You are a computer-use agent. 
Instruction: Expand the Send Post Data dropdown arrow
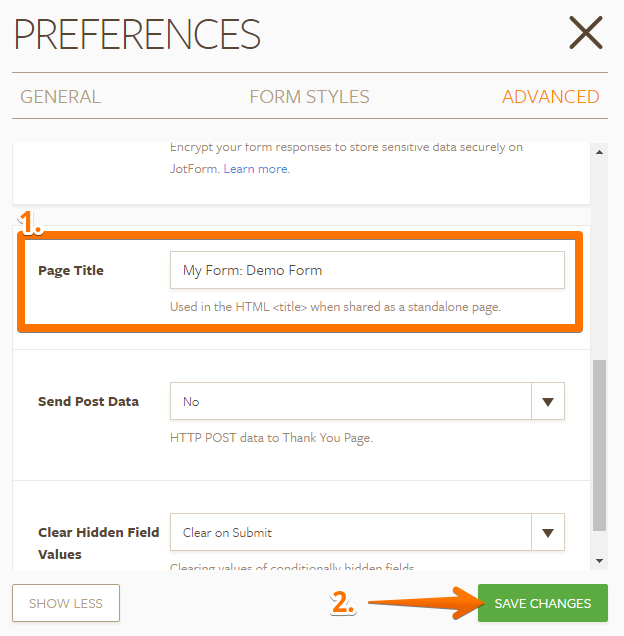coord(547,401)
